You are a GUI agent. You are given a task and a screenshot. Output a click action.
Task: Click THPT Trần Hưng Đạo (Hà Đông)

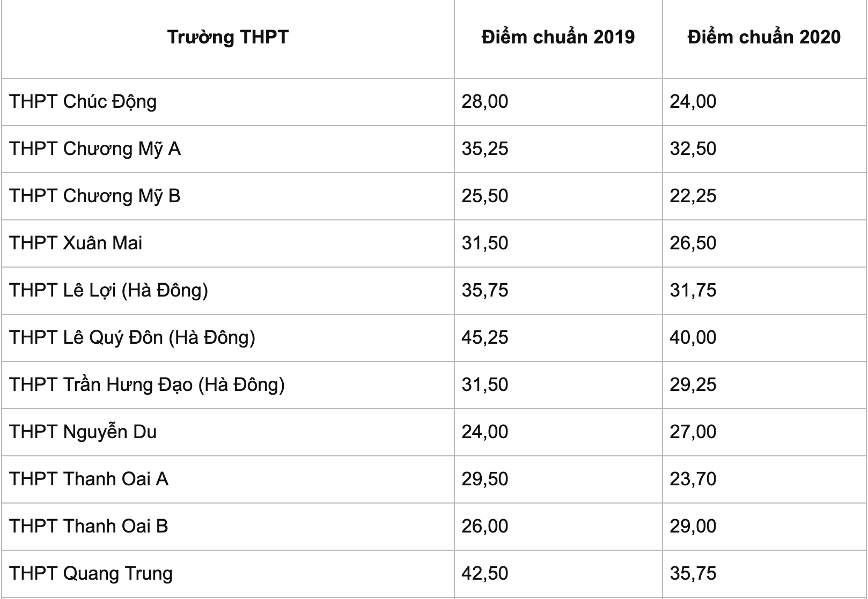(x=147, y=384)
